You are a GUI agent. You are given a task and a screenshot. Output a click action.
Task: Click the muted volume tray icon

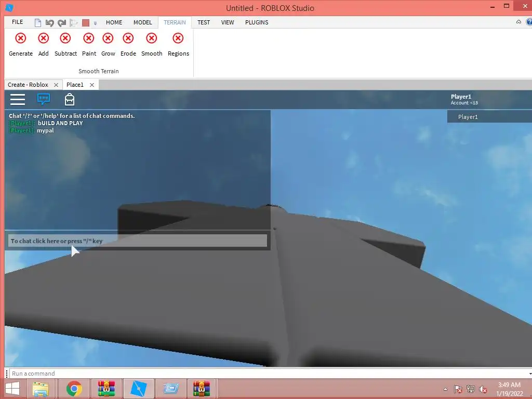point(483,389)
